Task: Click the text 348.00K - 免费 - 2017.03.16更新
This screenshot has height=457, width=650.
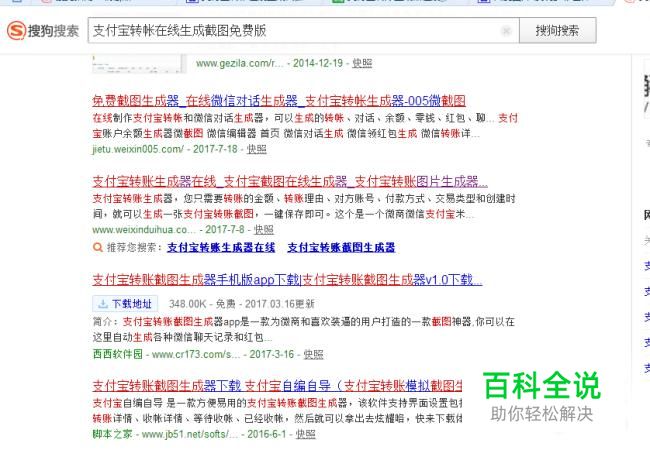Action: pyautogui.click(x=242, y=304)
